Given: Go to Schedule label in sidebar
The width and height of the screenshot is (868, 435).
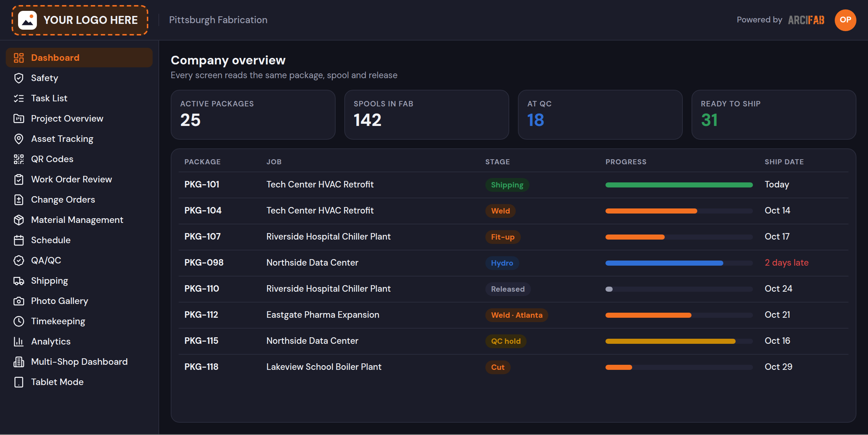Looking at the screenshot, I should click(51, 240).
